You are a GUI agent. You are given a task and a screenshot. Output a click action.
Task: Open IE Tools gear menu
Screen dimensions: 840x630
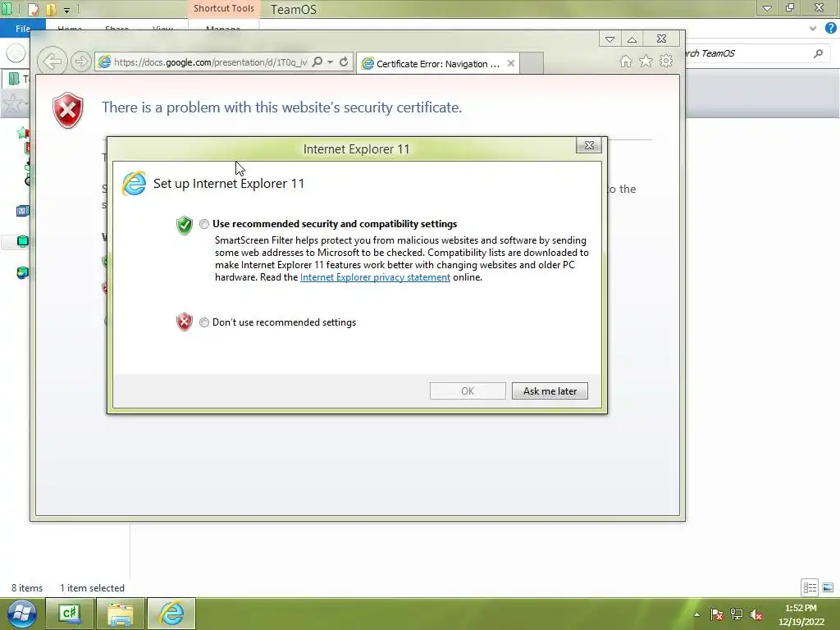tap(666, 61)
